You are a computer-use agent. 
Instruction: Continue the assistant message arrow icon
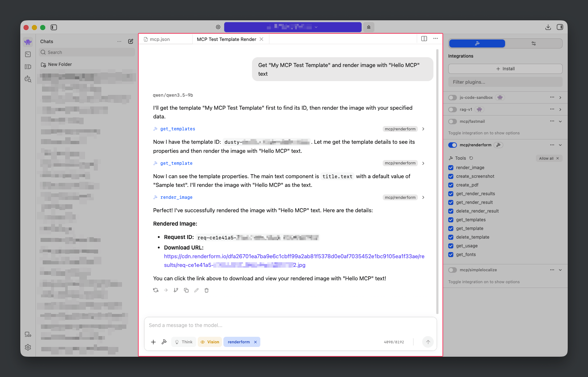pos(166,290)
